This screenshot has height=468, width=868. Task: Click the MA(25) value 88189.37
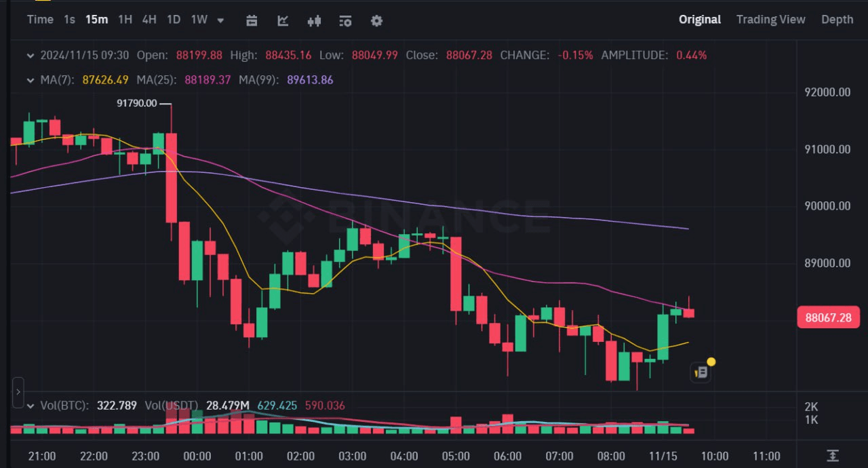point(208,80)
